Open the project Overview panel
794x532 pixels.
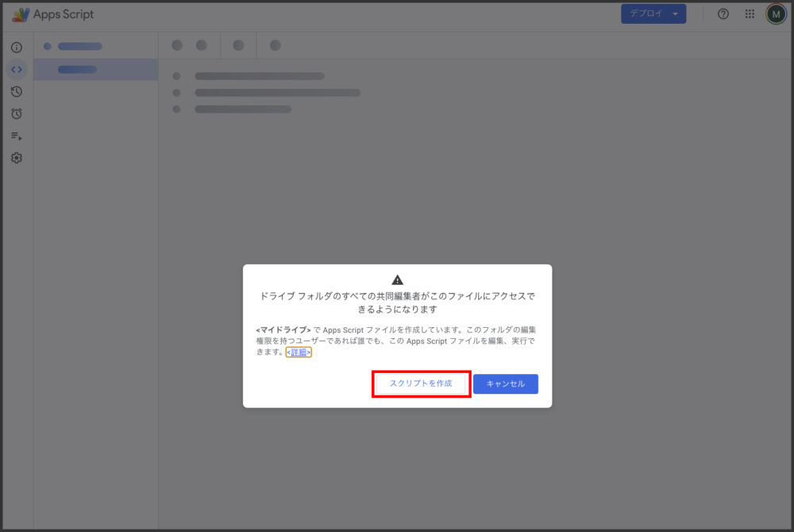pyautogui.click(x=16, y=47)
